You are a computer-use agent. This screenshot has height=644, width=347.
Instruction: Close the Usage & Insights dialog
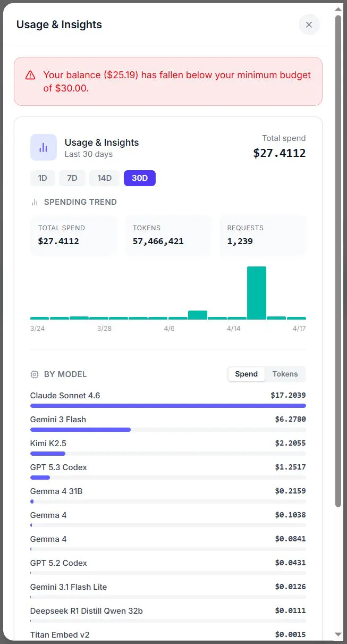point(309,24)
